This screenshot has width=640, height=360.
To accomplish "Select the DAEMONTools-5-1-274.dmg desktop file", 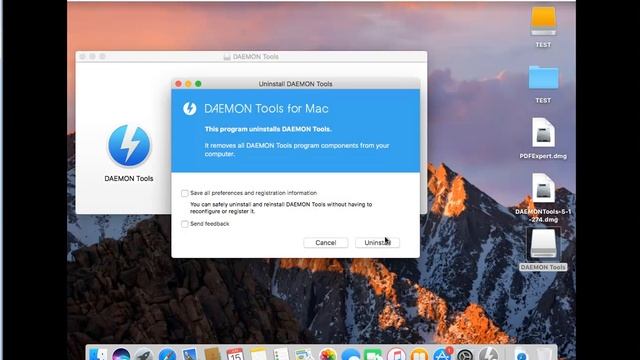I will click(543, 188).
